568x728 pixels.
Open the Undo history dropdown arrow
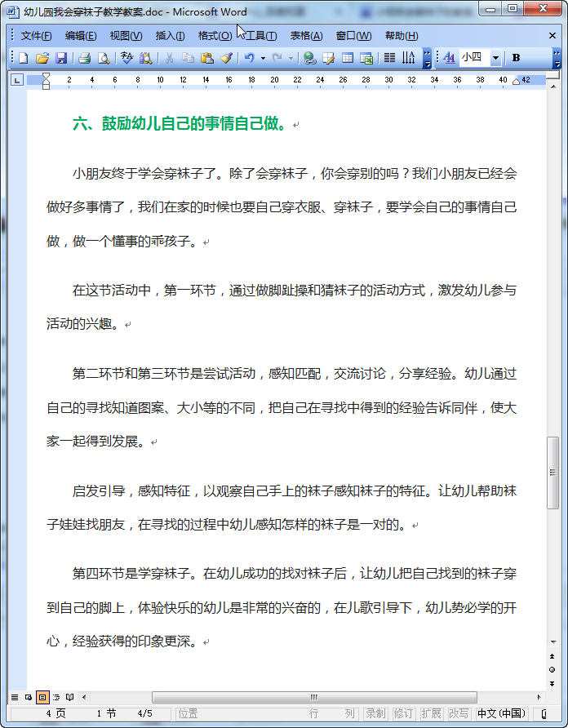pyautogui.click(x=263, y=58)
